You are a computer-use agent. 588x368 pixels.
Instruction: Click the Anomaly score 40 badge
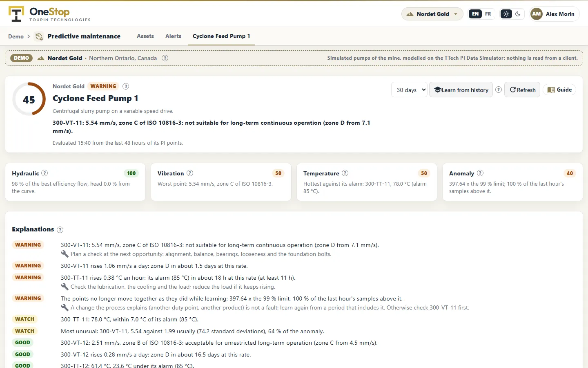570,173
